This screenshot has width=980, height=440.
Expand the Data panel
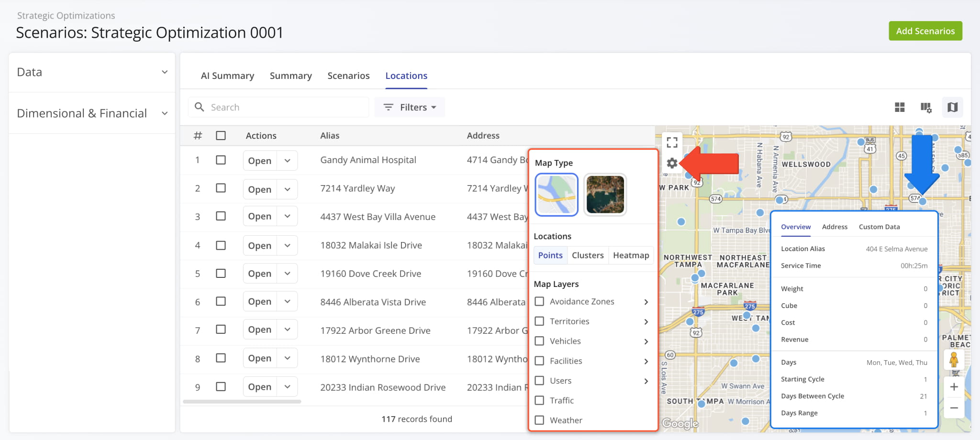(x=92, y=72)
